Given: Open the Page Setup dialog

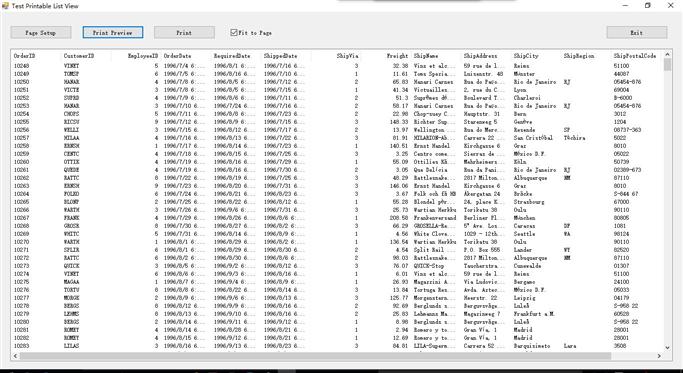Looking at the screenshot, I should click(x=41, y=33).
